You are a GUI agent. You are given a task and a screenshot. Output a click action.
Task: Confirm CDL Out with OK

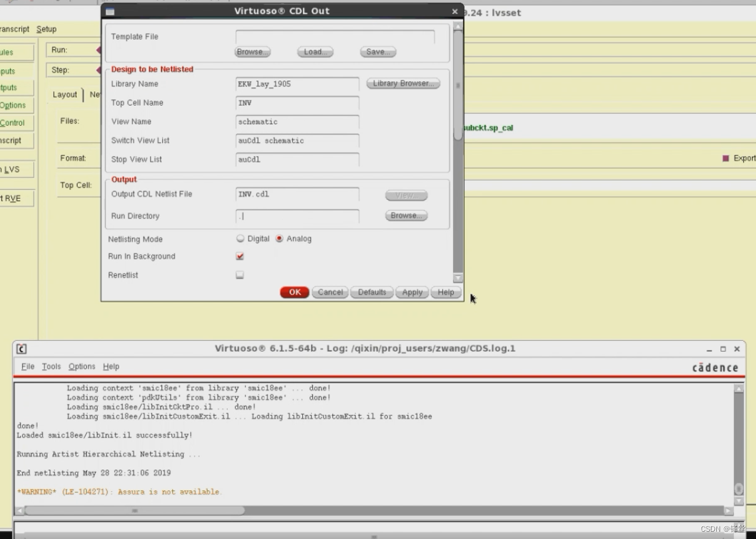(294, 292)
